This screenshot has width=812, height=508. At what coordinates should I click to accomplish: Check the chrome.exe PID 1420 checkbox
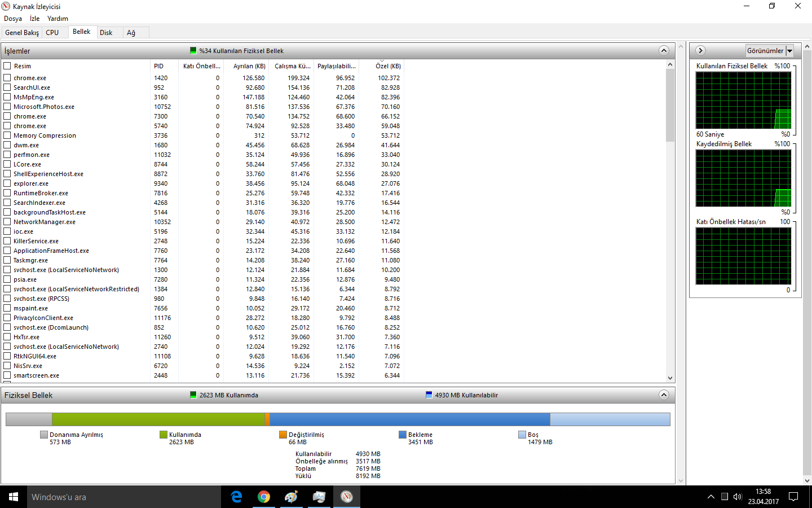[x=7, y=78]
